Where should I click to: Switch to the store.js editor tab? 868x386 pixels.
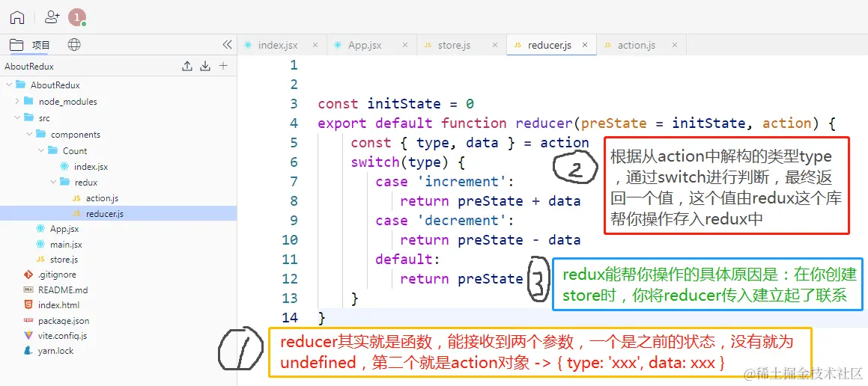(454, 46)
